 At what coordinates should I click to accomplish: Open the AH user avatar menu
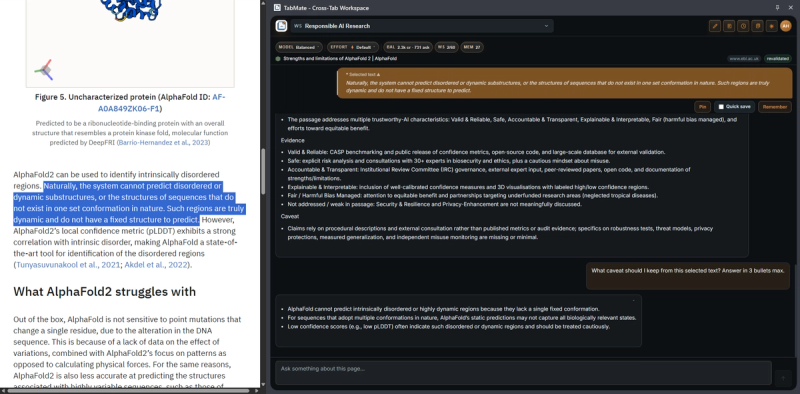[786, 26]
